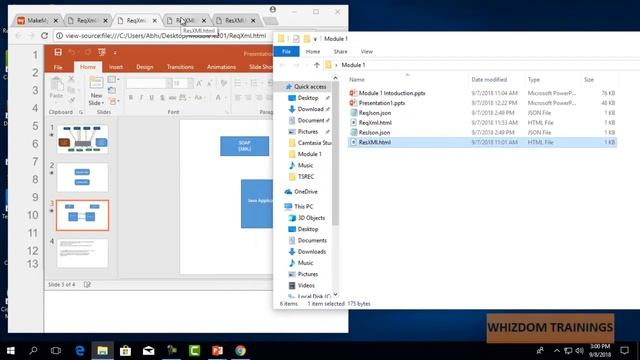Open the Explorer Home tab

click(313, 51)
